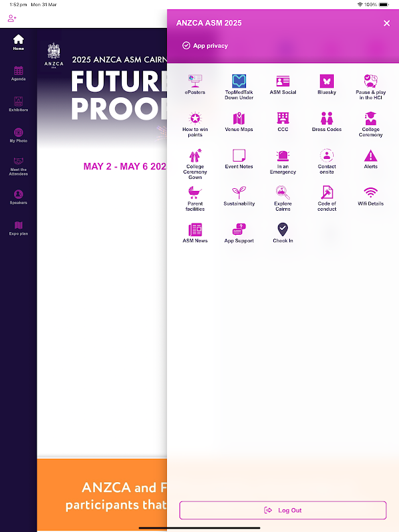The image size is (399, 532).
Task: Open Pause & play in the HCI
Action: (x=370, y=81)
